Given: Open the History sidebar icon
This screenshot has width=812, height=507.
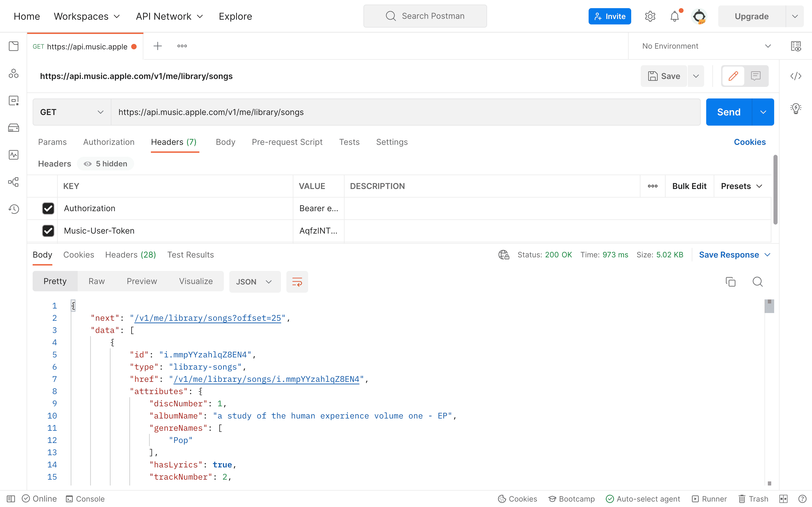Looking at the screenshot, I should coord(13,209).
